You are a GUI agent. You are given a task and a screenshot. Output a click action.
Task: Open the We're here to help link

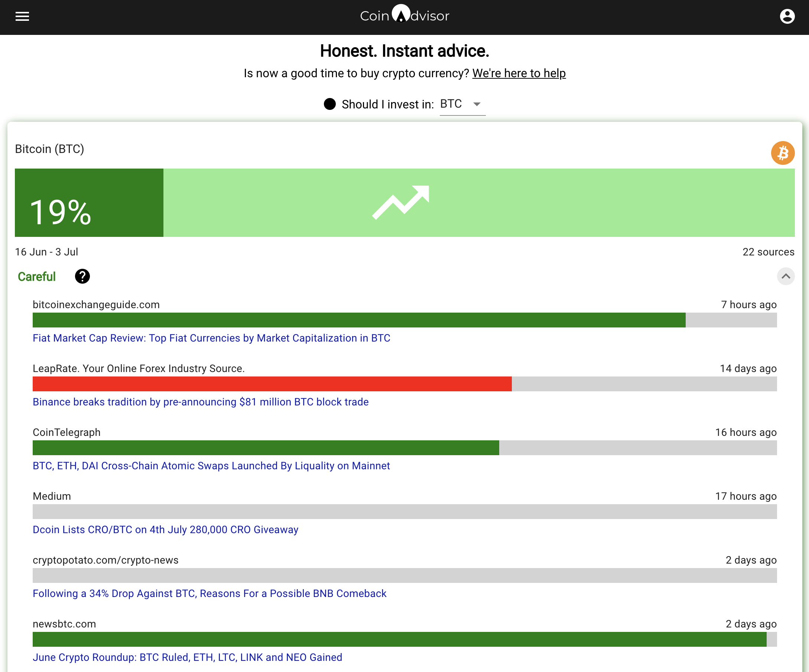click(519, 73)
